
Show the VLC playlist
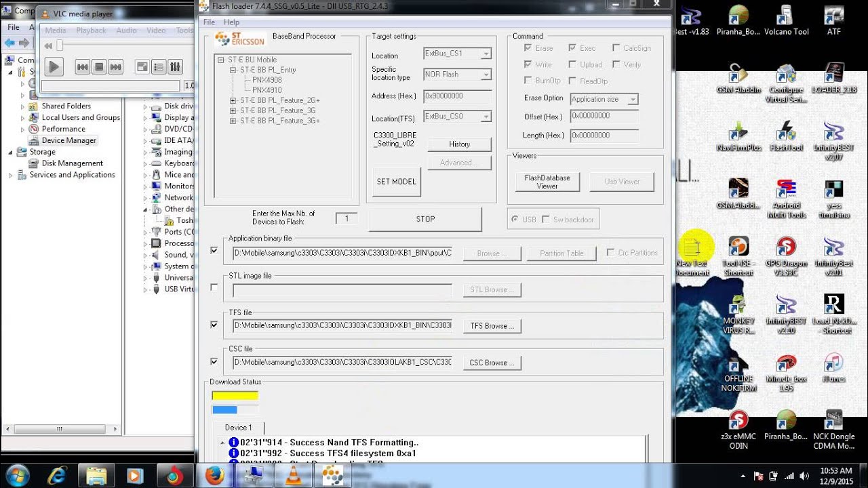point(159,66)
